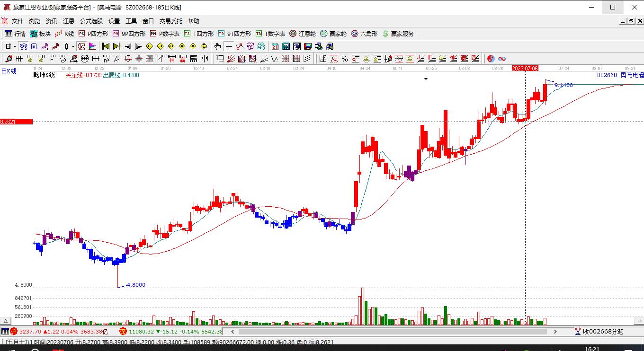644x351 pixels.
Task: Open the 资讯 menu
Action: coord(52,21)
